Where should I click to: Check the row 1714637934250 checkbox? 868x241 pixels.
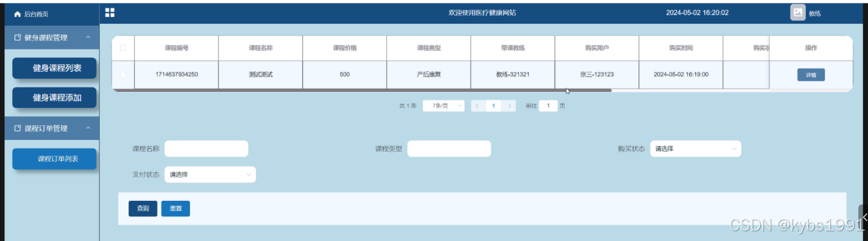click(123, 74)
